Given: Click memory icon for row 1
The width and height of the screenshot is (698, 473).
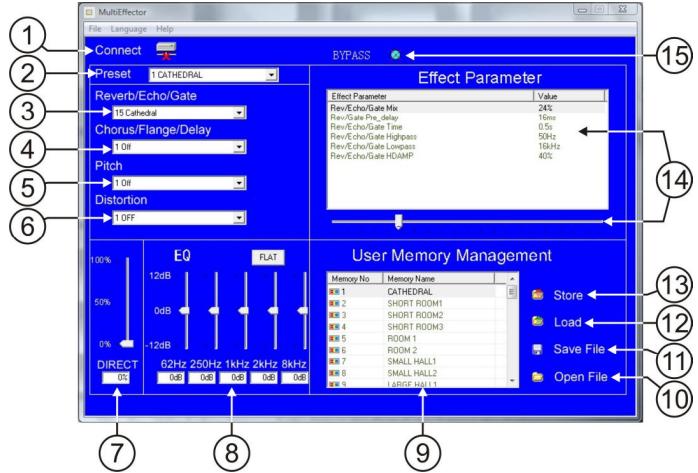Looking at the screenshot, I should 334,292.
